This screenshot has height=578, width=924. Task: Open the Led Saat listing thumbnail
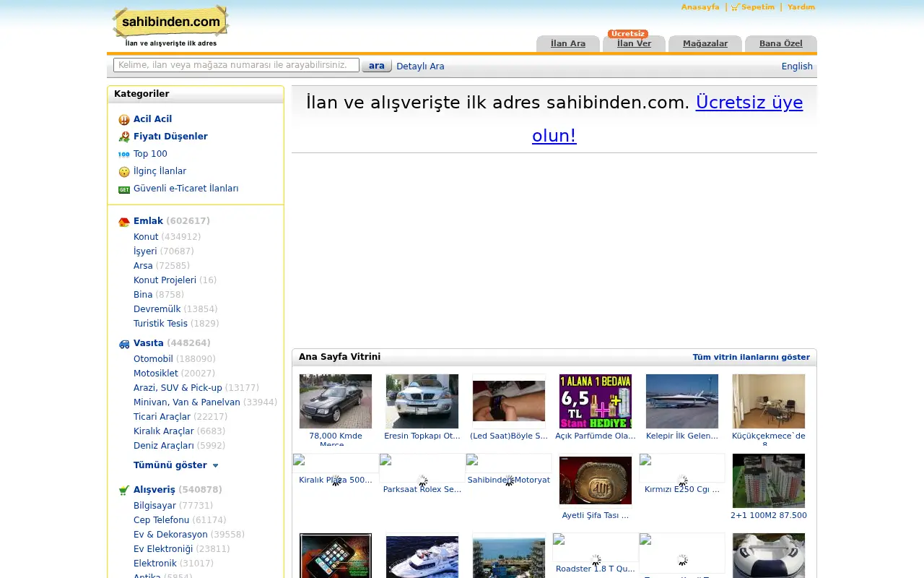[509, 401]
